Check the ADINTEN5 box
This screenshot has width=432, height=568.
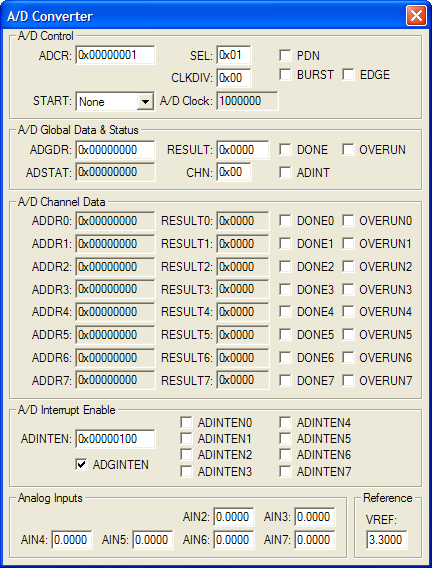pos(285,438)
